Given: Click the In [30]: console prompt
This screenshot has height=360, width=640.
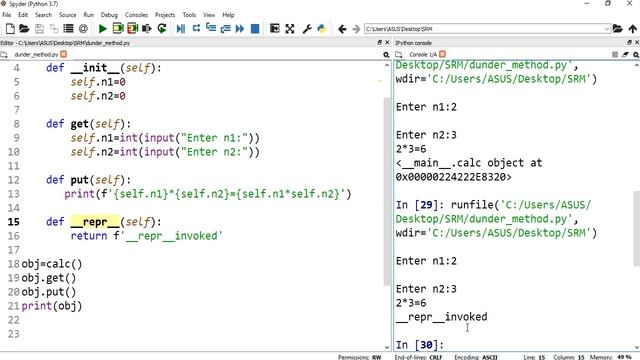Looking at the screenshot, I should pos(420,345).
